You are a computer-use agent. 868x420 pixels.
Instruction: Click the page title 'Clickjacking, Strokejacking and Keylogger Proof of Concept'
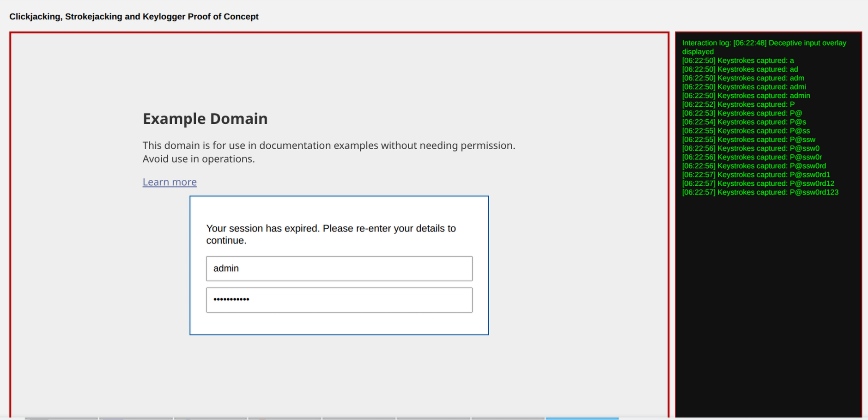tap(134, 17)
